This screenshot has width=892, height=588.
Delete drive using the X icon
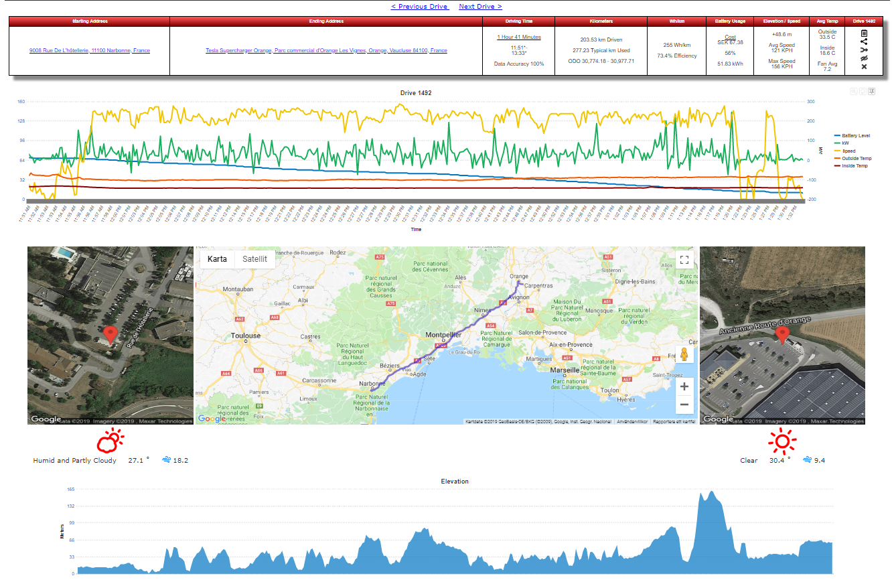864,66
